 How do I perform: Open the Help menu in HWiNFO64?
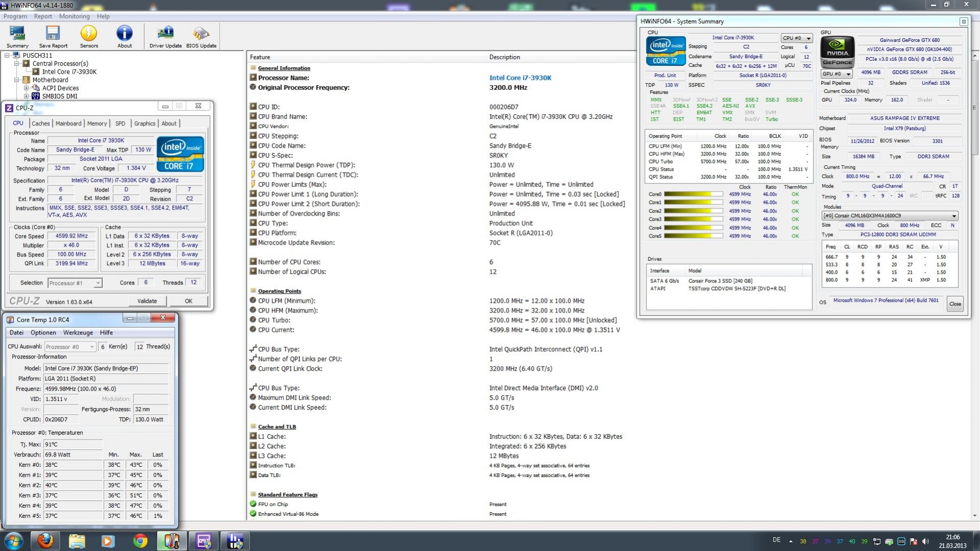tap(103, 16)
